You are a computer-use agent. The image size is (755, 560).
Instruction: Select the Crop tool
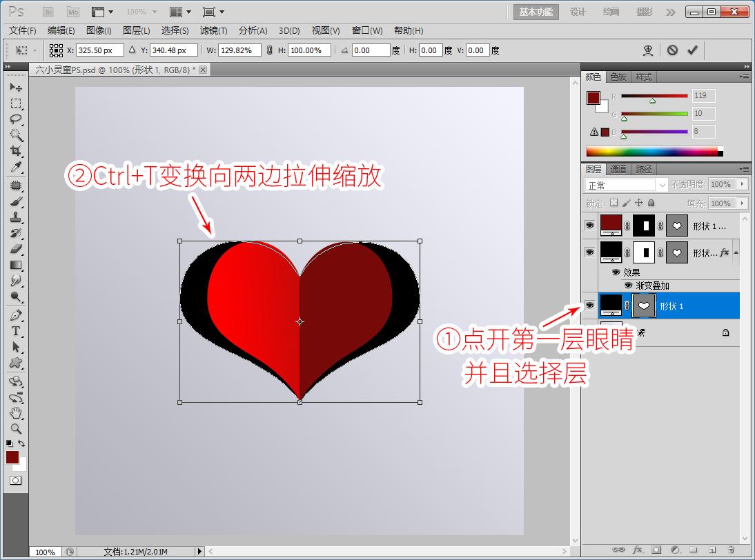(15, 151)
